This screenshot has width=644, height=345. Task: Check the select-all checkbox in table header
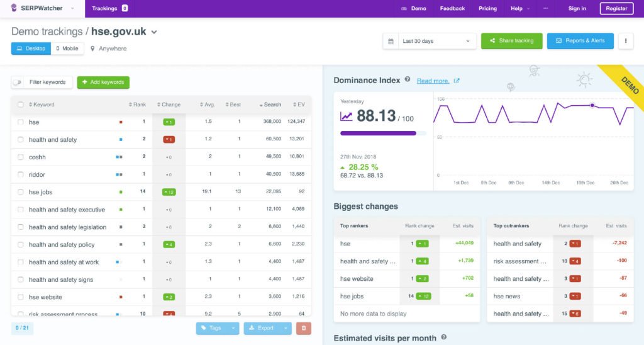[21, 105]
